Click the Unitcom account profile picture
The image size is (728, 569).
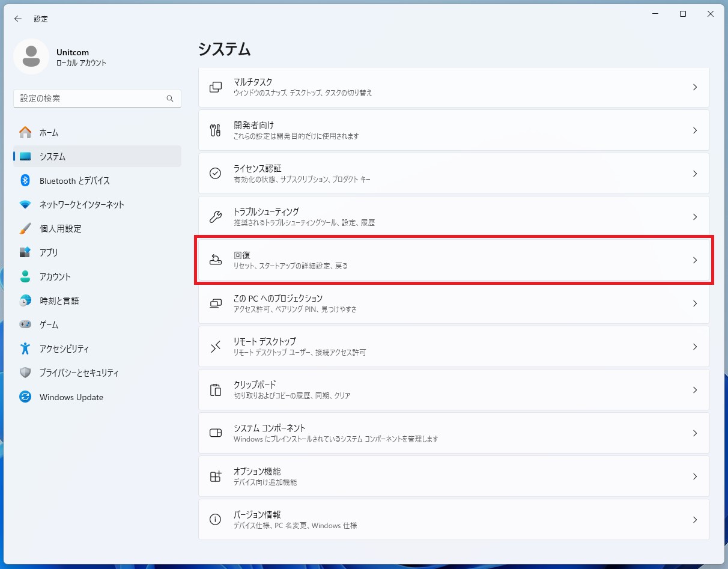[31, 56]
